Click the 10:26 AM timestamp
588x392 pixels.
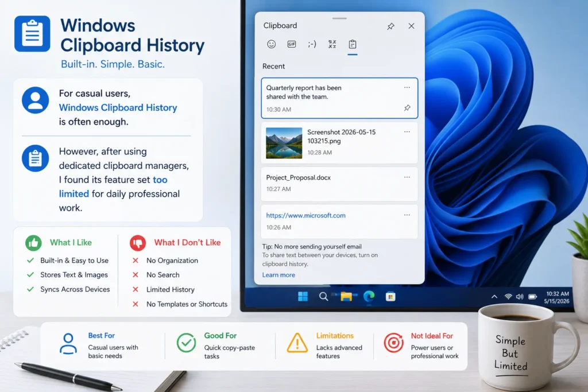tap(278, 227)
